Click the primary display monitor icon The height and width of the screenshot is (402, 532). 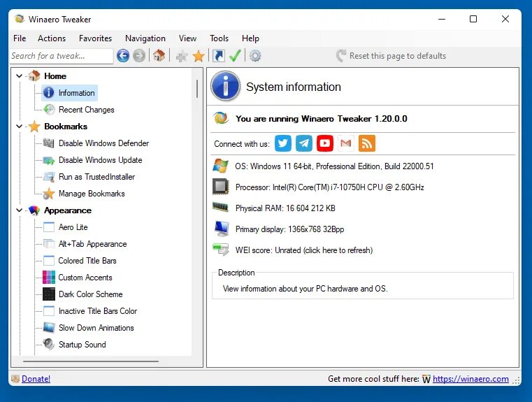click(222, 229)
